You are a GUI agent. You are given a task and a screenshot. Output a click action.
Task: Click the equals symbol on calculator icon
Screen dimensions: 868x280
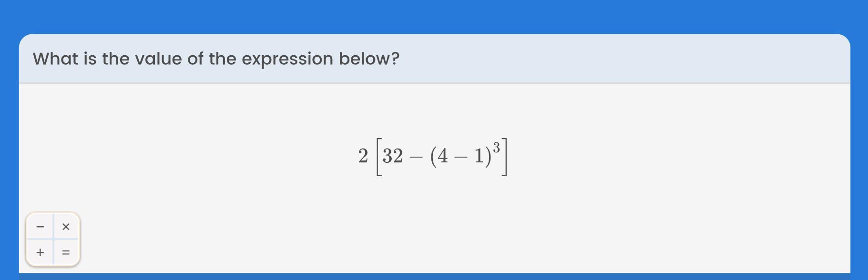[66, 252]
